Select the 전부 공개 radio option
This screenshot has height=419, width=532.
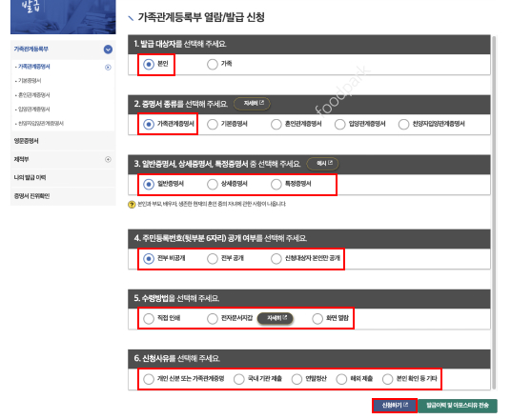[213, 259]
